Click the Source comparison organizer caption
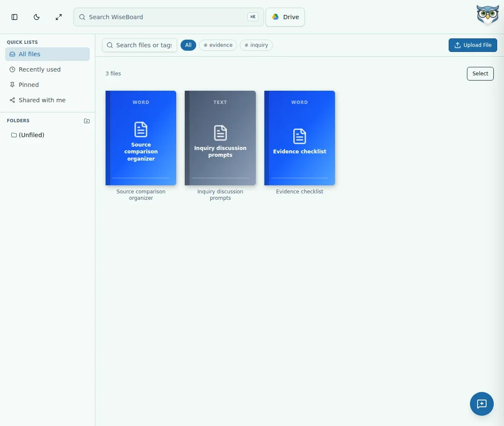The image size is (504, 426). (x=141, y=195)
